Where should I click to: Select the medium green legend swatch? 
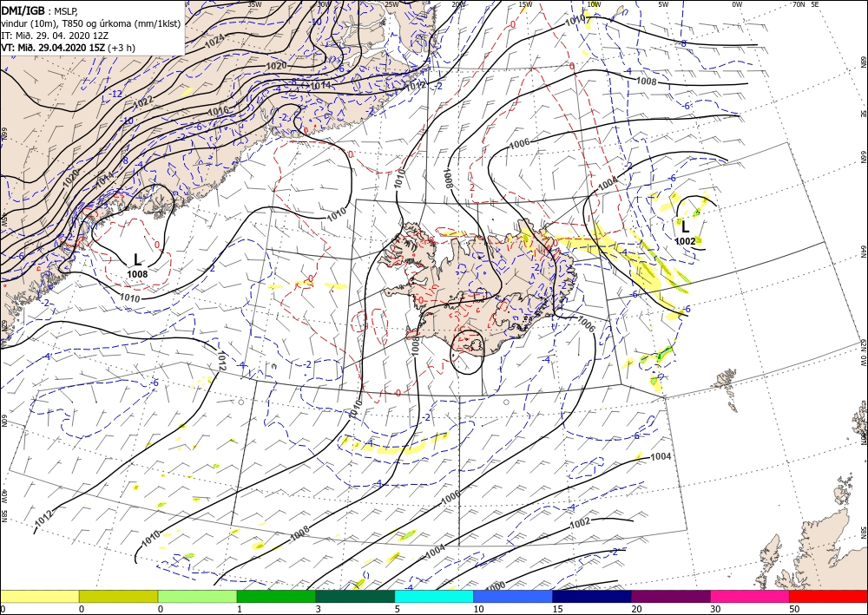click(276, 596)
